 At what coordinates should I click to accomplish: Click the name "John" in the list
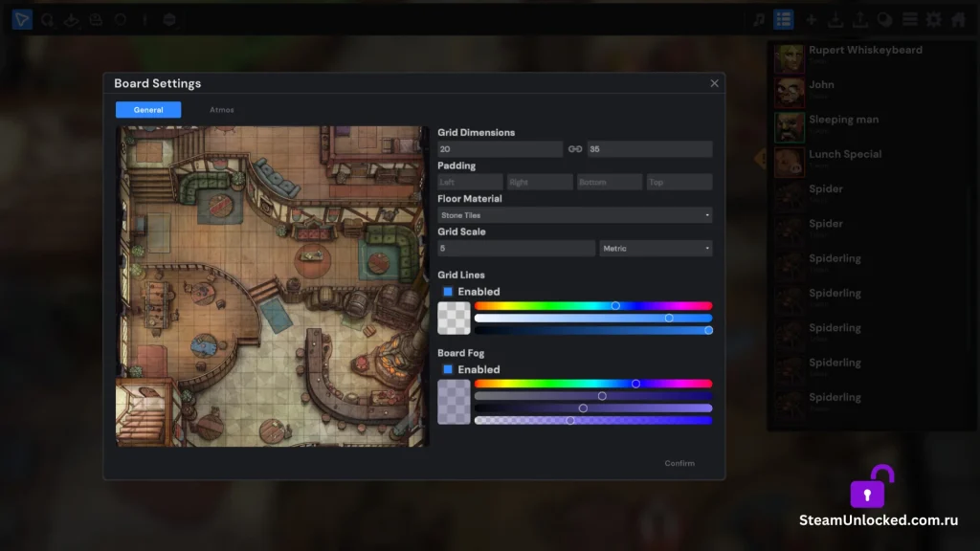821,84
